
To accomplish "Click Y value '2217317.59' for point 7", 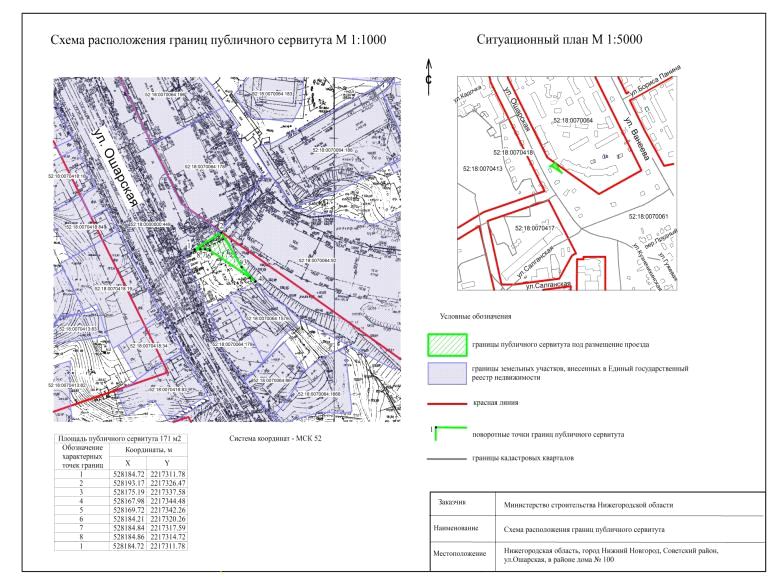I will pos(167,528).
